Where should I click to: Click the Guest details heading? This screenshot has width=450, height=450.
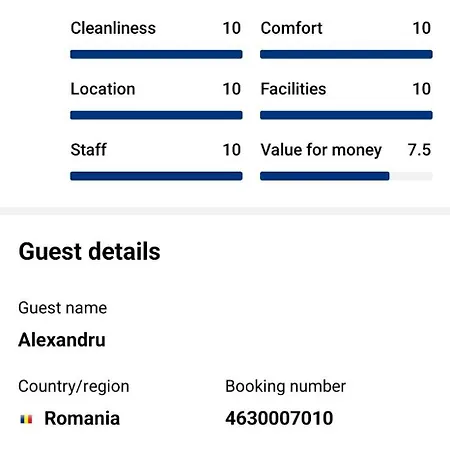point(89,251)
